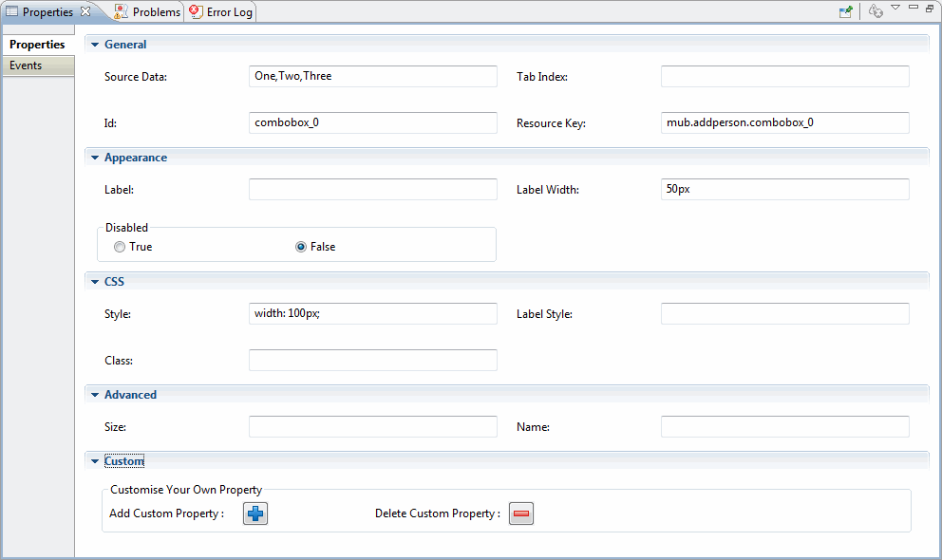
Task: Click the 'Label Style:' label
Action: [544, 314]
